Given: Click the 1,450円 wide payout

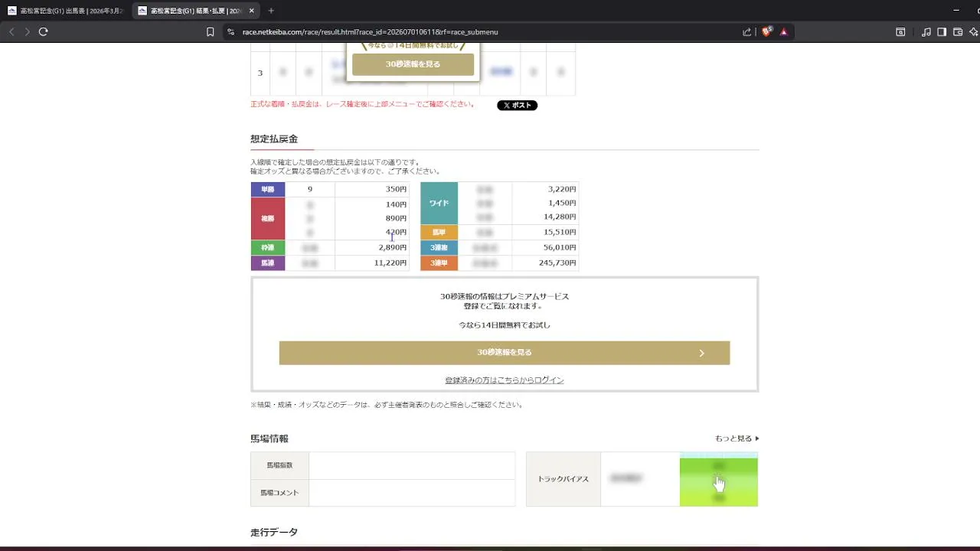Looking at the screenshot, I should pyautogui.click(x=563, y=203).
